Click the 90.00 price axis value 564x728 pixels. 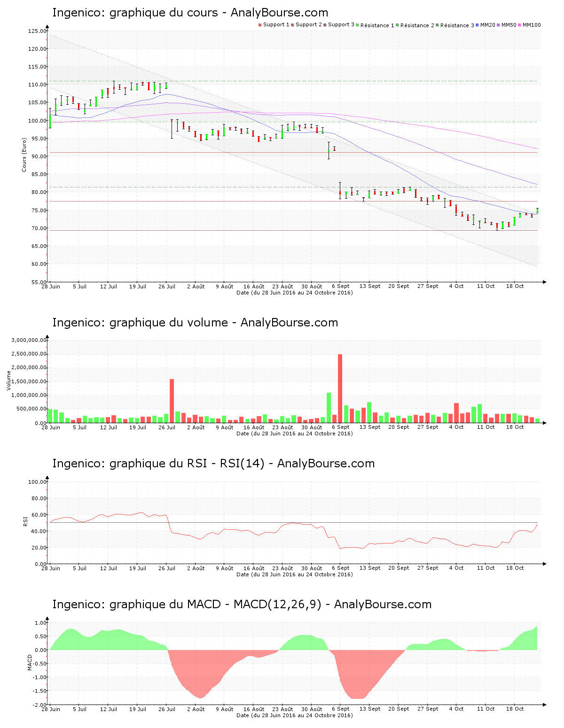tap(39, 156)
